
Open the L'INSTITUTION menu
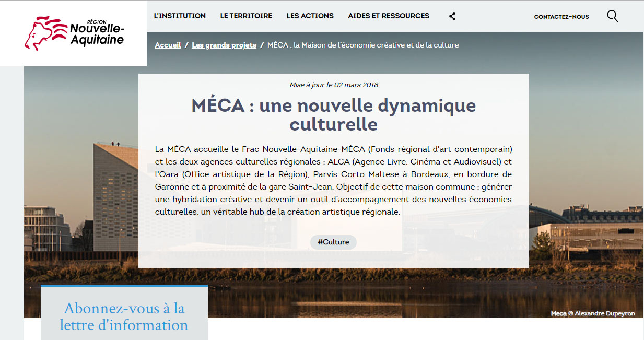pyautogui.click(x=180, y=16)
